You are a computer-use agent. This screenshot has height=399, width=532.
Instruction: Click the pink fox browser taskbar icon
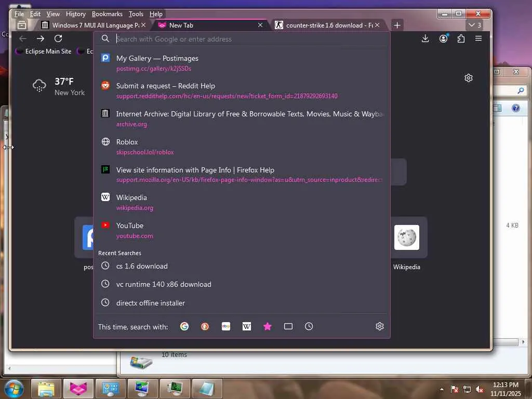(x=78, y=389)
